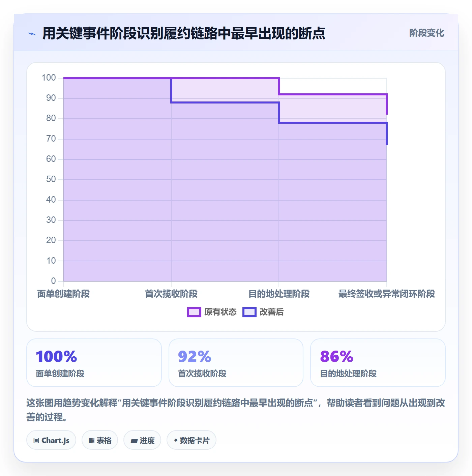
Task: Click the 阶段变化 label in header
Action: point(426,33)
